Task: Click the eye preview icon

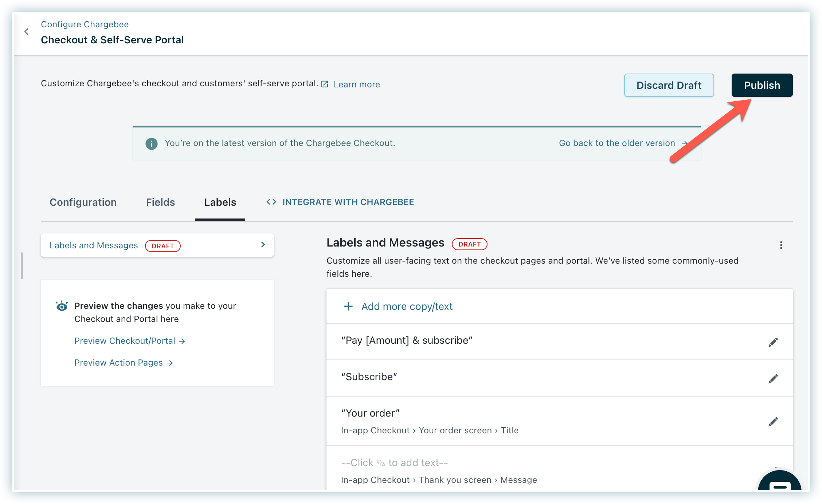Action: 62,306
